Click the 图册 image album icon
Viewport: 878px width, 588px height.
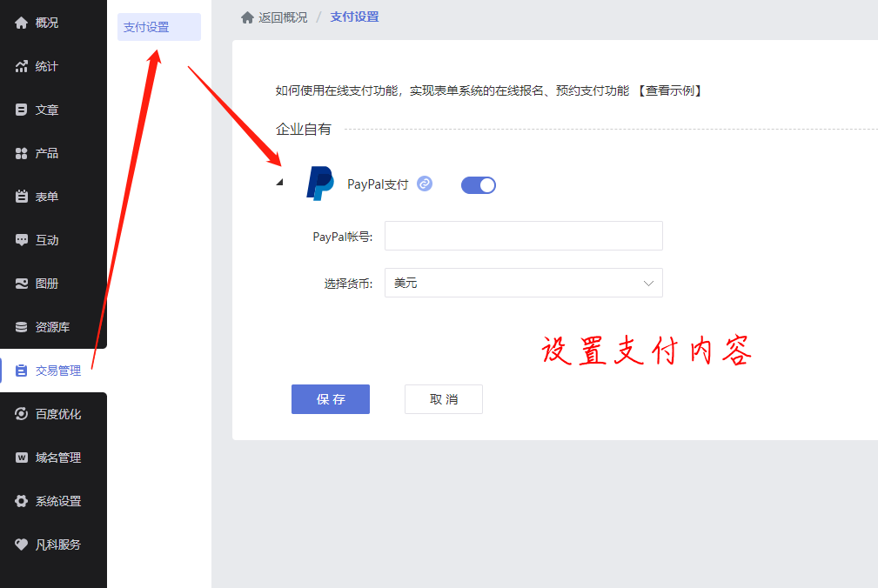[22, 284]
